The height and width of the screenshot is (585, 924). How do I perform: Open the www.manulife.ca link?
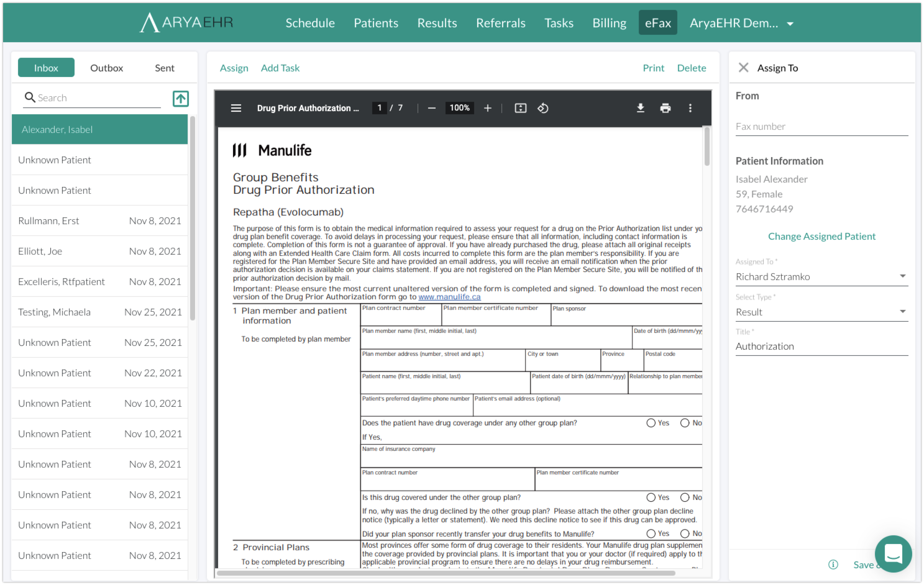449,297
